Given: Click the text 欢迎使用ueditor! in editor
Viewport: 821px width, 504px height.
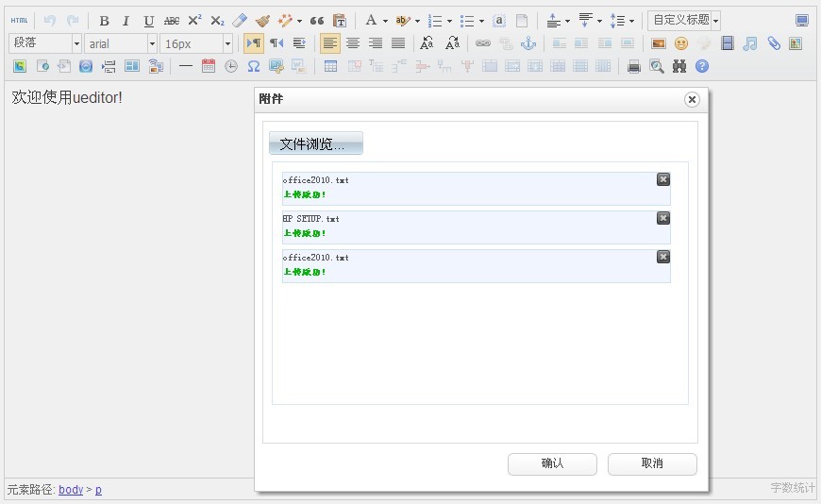Looking at the screenshot, I should tap(66, 97).
